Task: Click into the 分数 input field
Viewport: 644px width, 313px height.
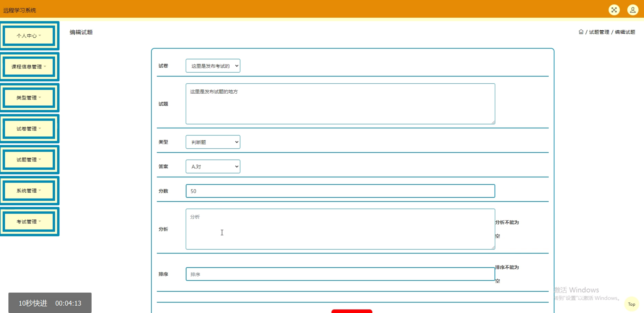Action: click(x=340, y=191)
